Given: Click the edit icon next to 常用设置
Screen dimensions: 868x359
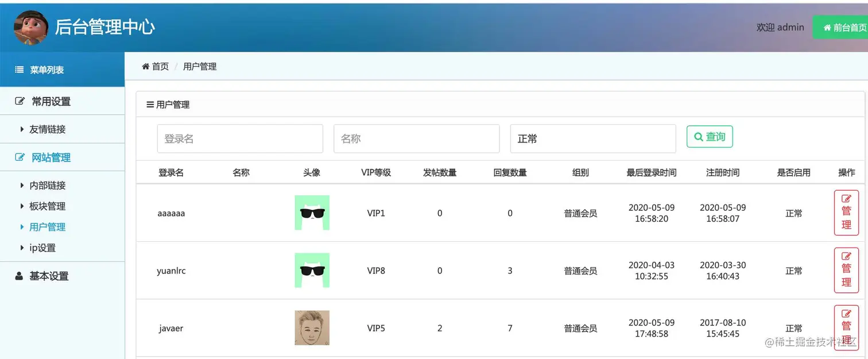Looking at the screenshot, I should coord(20,102).
